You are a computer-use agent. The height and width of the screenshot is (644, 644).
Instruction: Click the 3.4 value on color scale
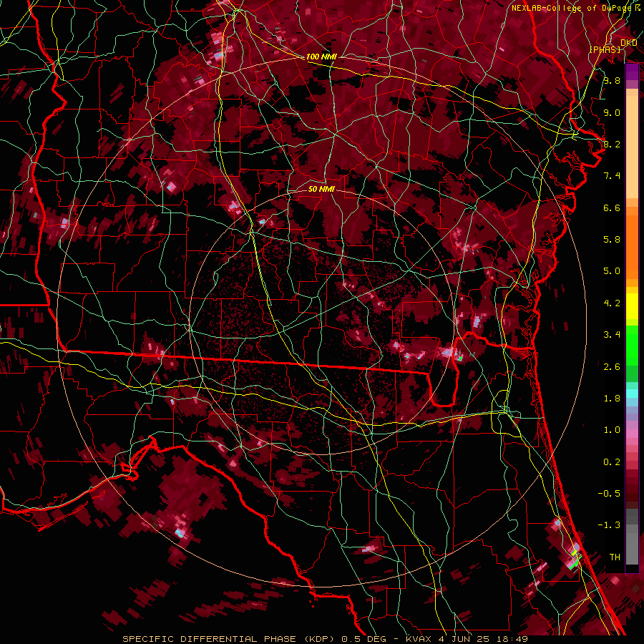(612, 335)
